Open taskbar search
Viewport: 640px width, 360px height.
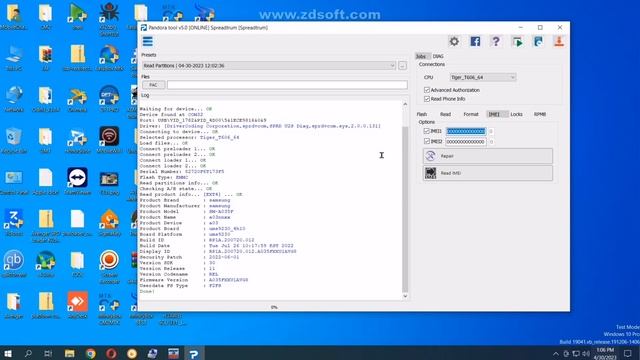28,353
